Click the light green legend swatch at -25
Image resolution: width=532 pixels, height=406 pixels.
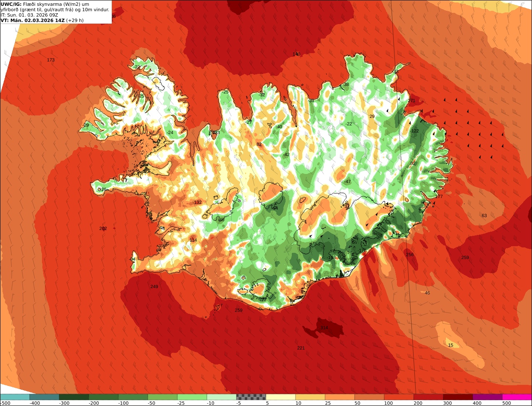pos(192,397)
